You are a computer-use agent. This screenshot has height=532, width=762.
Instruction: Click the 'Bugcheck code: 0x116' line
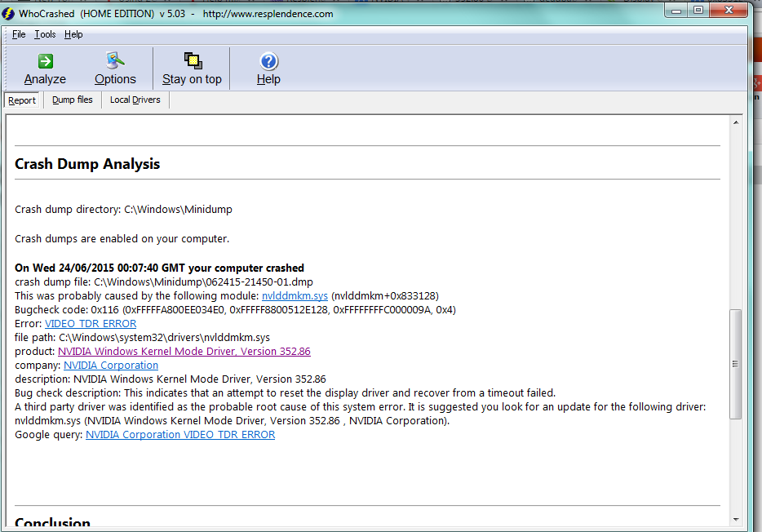(x=235, y=310)
